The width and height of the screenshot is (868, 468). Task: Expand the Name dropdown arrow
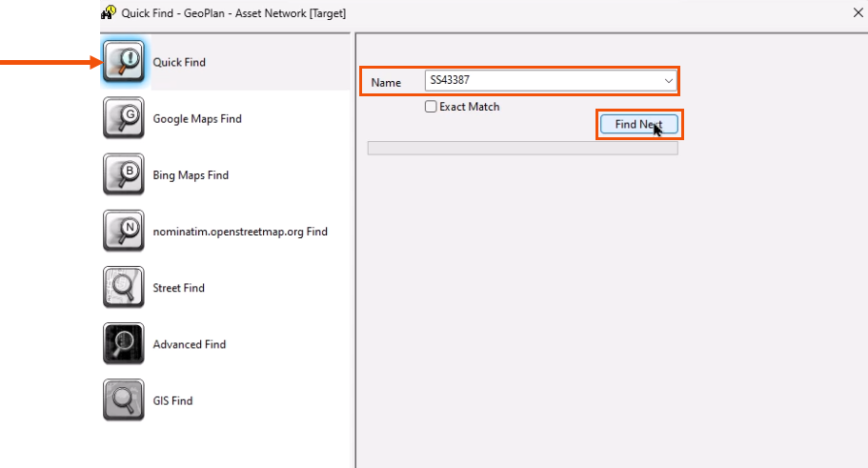[x=669, y=81]
